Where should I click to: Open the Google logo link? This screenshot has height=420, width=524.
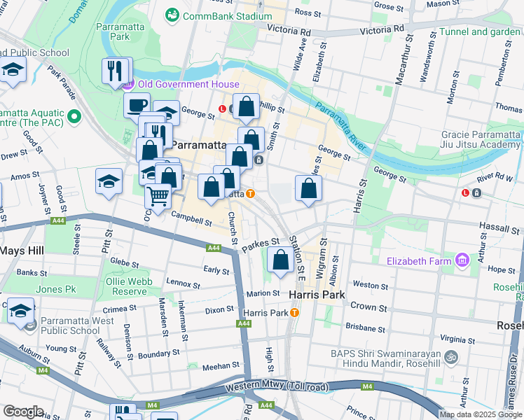tap(23, 412)
